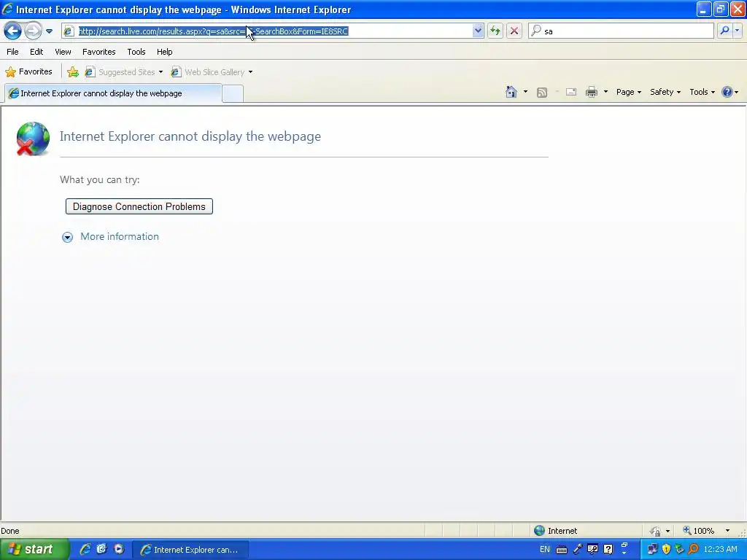The height and width of the screenshot is (560, 747).
Task: Click the 'Done' status bar text
Action: 10,531
